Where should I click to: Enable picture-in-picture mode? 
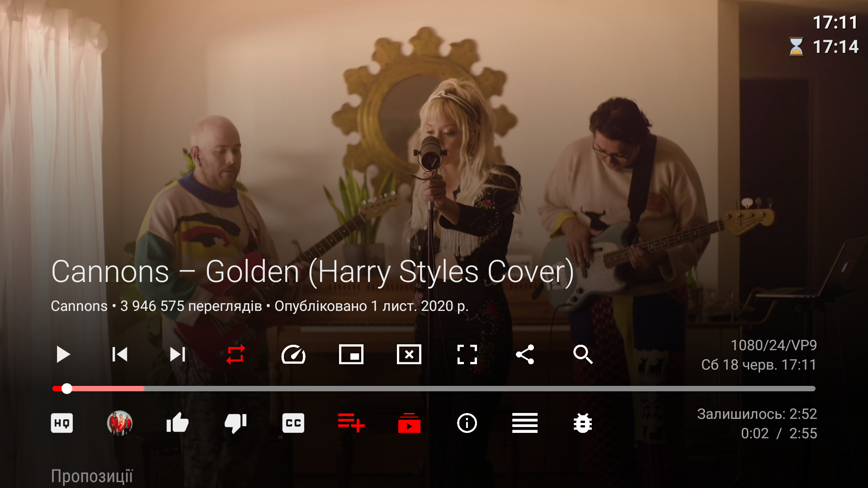[351, 355]
